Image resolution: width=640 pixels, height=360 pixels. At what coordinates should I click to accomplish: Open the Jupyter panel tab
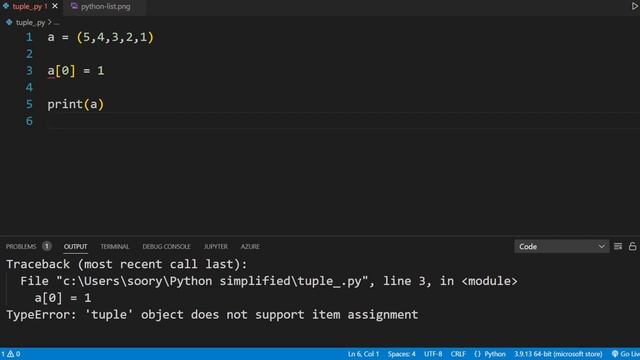click(216, 247)
